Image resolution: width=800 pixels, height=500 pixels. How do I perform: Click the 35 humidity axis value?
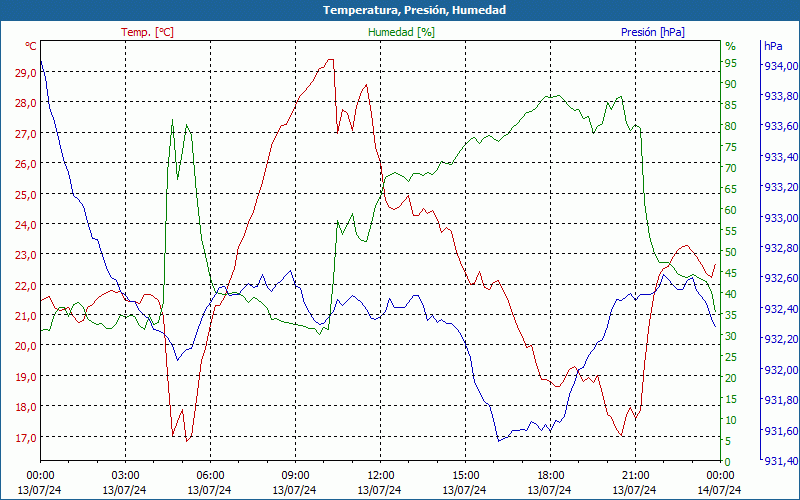731,315
